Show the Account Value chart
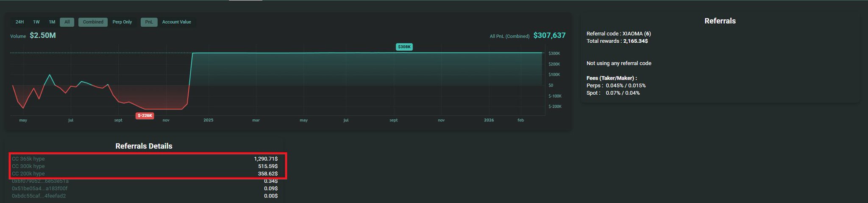The width and height of the screenshot is (868, 203). click(176, 22)
